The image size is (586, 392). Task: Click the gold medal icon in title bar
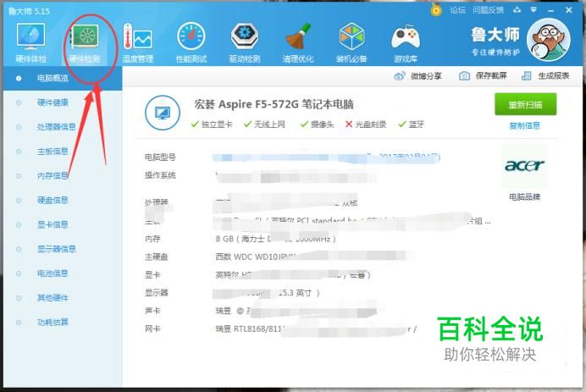(436, 9)
